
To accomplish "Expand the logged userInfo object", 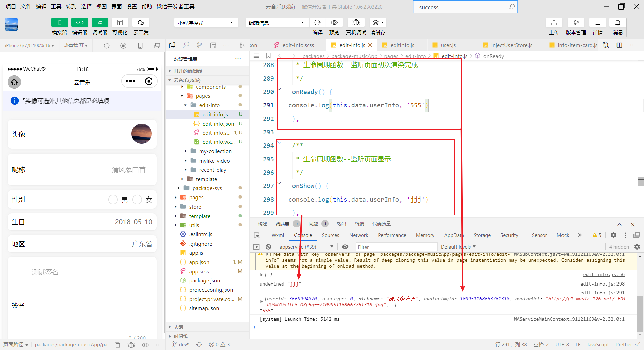I will (x=262, y=302).
